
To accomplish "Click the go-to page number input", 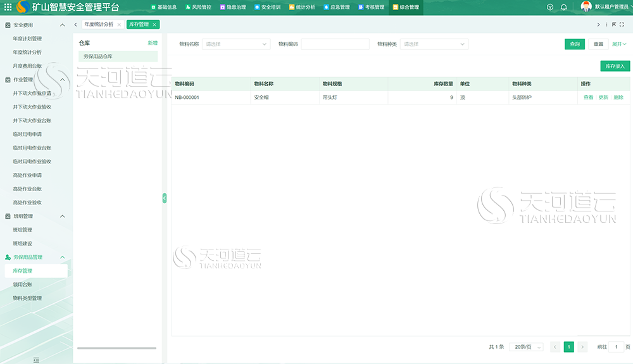I will pyautogui.click(x=616, y=347).
